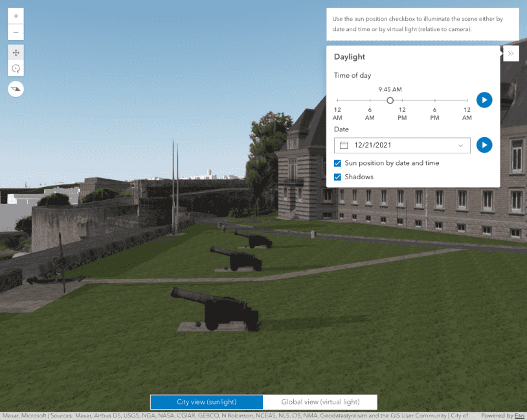
Task: Click the calendar icon in date field
Action: tap(344, 146)
